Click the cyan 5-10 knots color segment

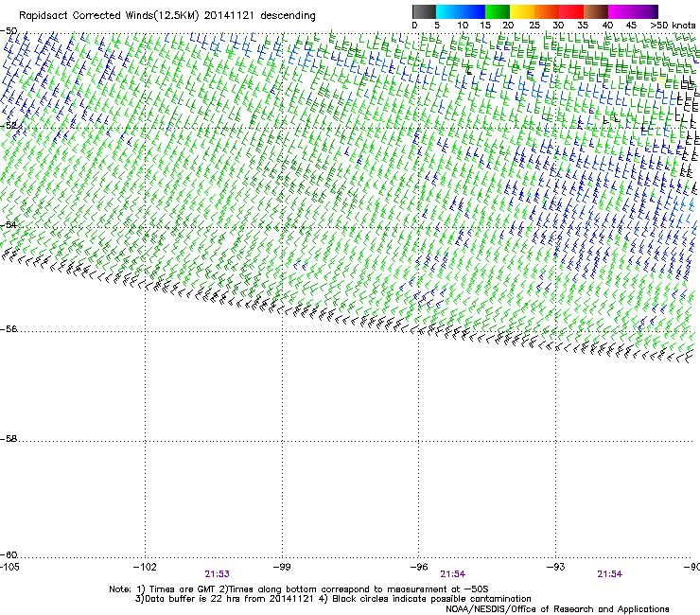click(x=448, y=11)
